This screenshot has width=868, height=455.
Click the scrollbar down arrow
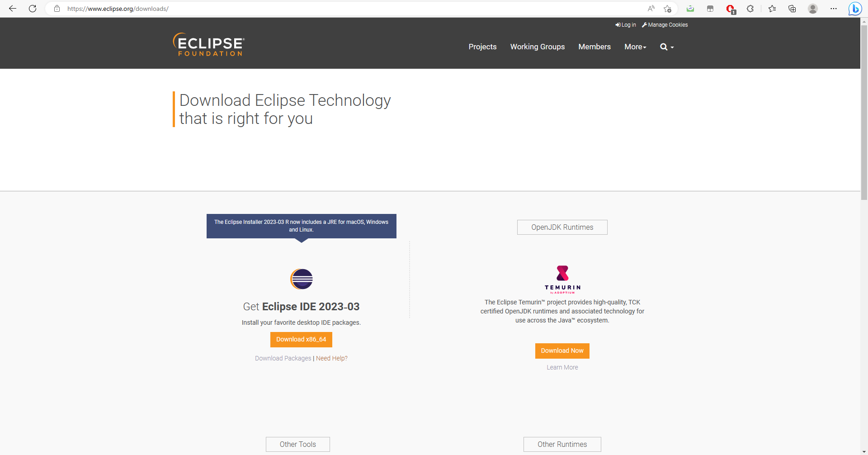(x=864, y=451)
